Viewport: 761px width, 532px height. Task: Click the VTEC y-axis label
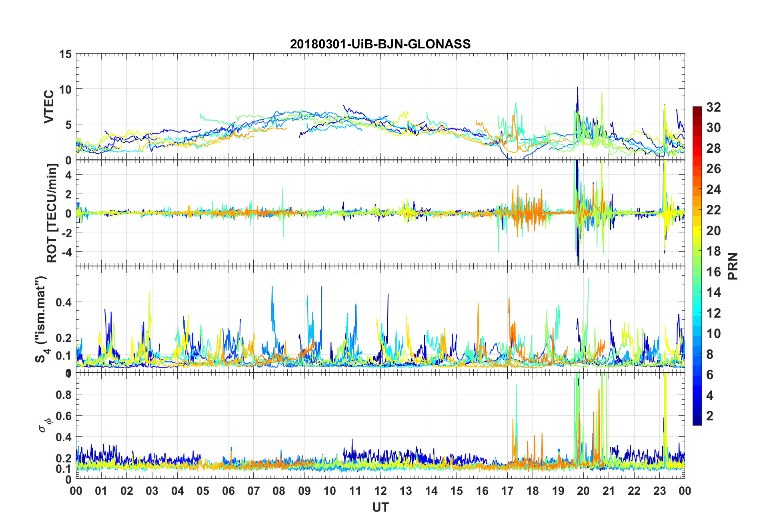tap(49, 107)
